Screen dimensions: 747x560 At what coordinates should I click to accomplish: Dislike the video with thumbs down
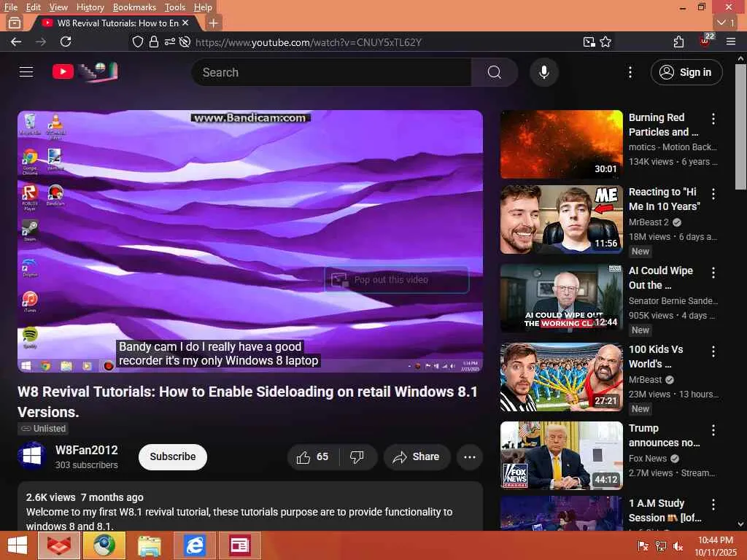[x=357, y=457]
